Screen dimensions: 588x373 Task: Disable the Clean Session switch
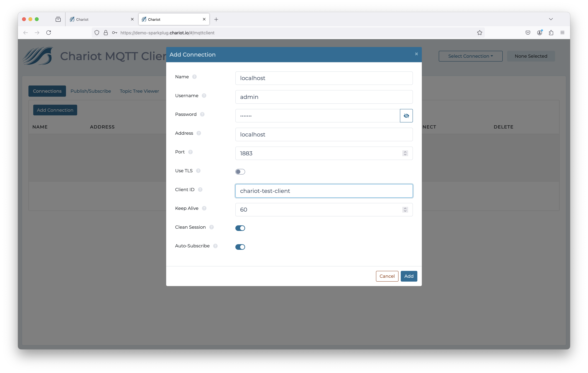pyautogui.click(x=240, y=228)
